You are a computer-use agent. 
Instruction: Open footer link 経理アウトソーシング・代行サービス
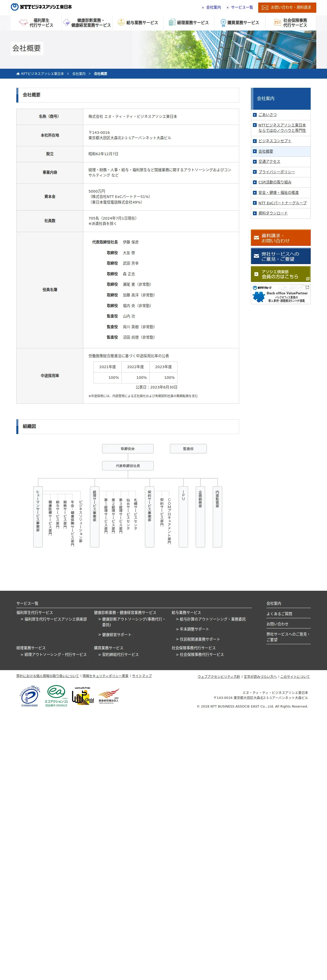point(56,655)
